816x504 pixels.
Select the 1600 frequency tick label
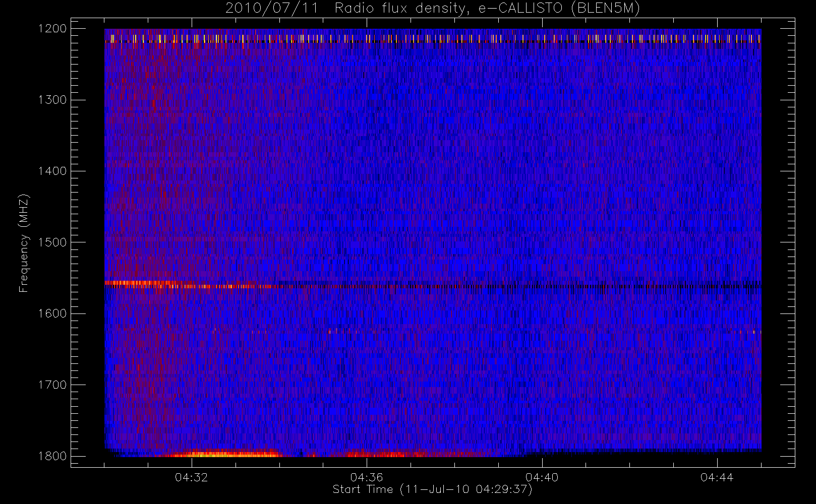(x=52, y=313)
